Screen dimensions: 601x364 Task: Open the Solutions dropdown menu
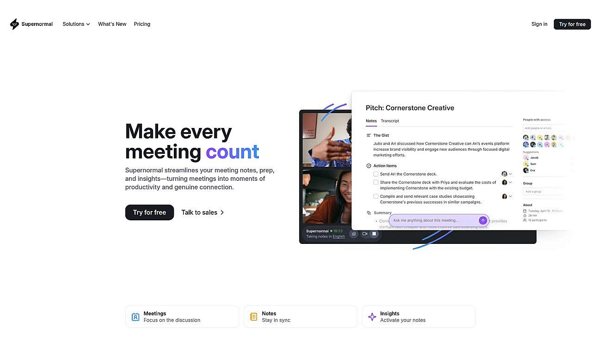point(76,24)
